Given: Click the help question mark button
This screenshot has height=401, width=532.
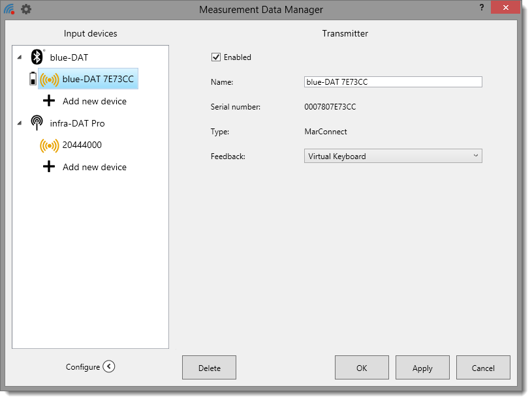Looking at the screenshot, I should point(482,7).
